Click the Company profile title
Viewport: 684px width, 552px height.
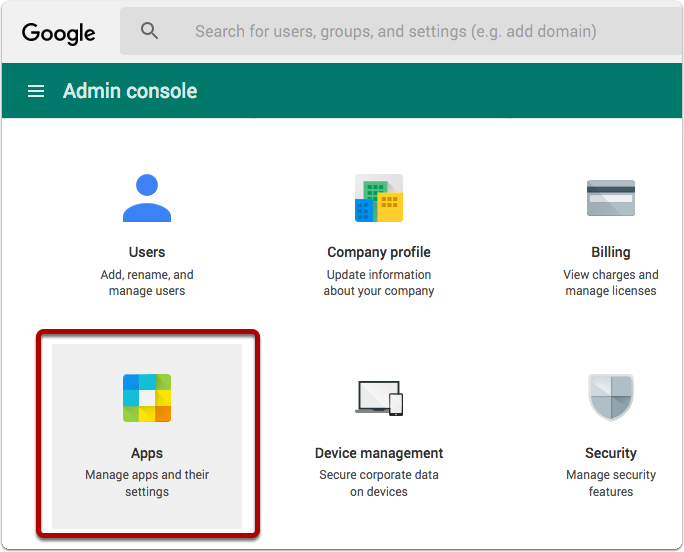pyautogui.click(x=379, y=252)
